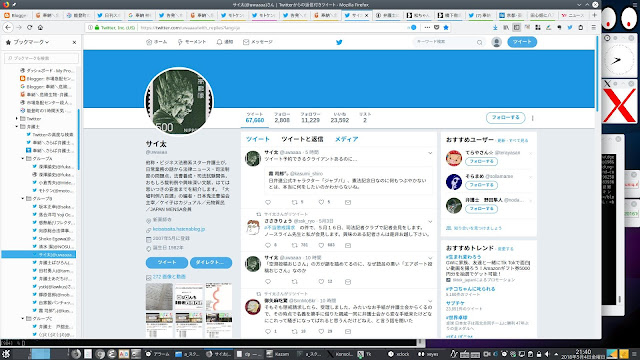Save page to Pocket icon

click(x=436, y=27)
